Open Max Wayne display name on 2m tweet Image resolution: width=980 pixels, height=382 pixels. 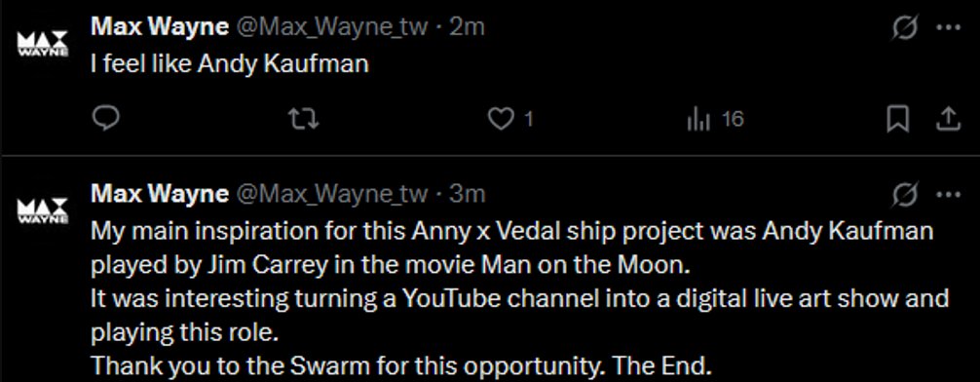(x=159, y=27)
